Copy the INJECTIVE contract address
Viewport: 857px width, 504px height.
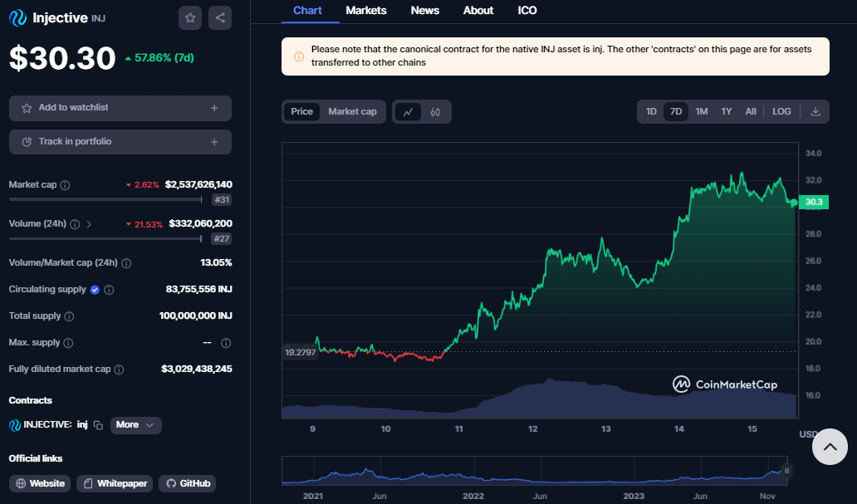click(98, 425)
